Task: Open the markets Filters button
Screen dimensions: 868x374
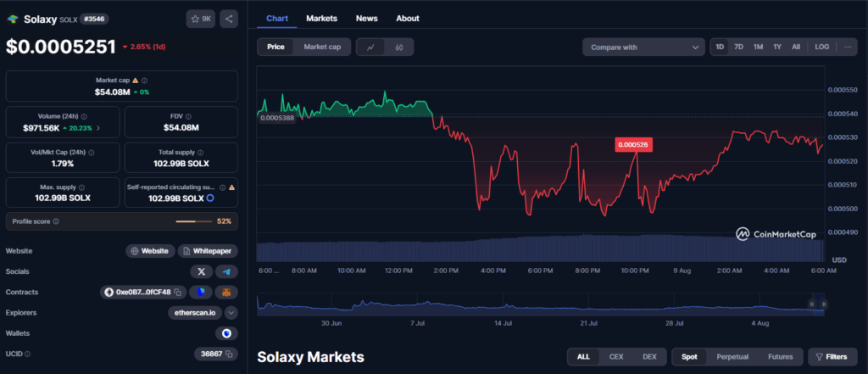Action: [832, 357]
